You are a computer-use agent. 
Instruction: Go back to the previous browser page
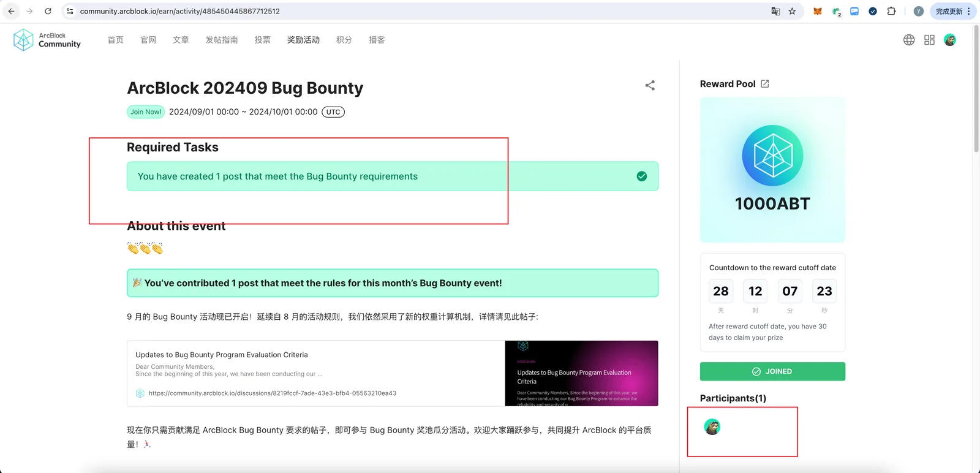[x=11, y=11]
